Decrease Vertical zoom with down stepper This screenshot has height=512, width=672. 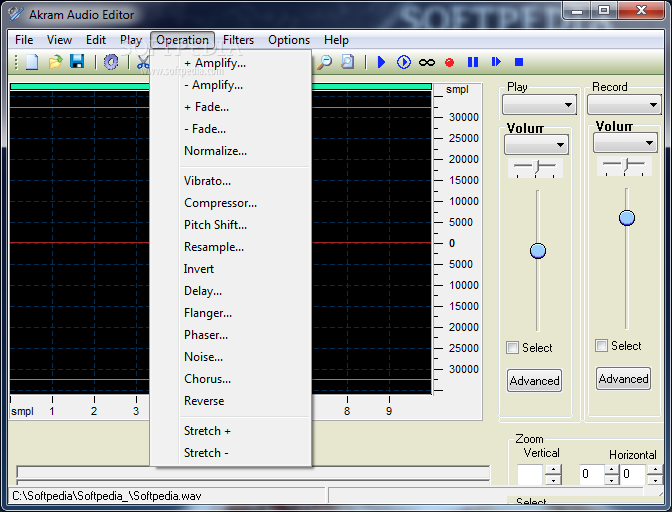tap(553, 480)
